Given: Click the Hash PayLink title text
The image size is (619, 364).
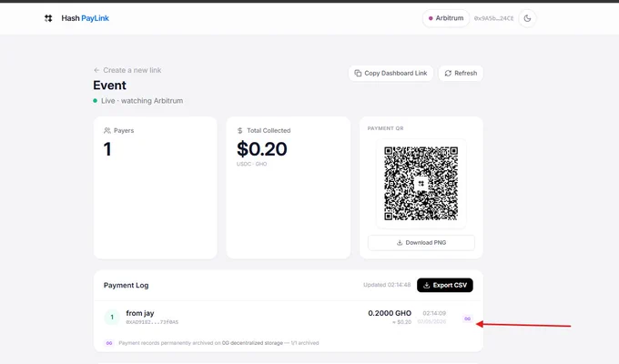Looking at the screenshot, I should click(x=86, y=18).
